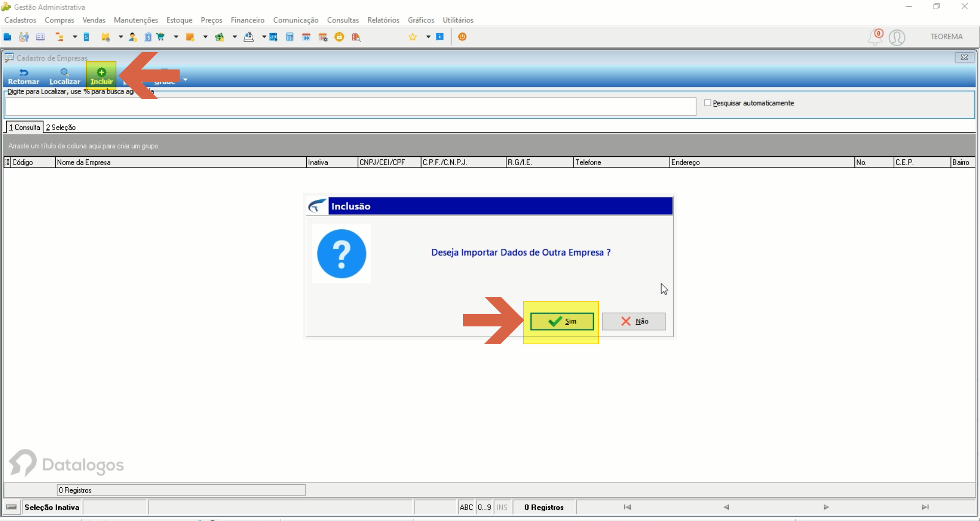Expand dropdown next to orange note icon
The height and width of the screenshot is (521, 980).
[x=205, y=37]
